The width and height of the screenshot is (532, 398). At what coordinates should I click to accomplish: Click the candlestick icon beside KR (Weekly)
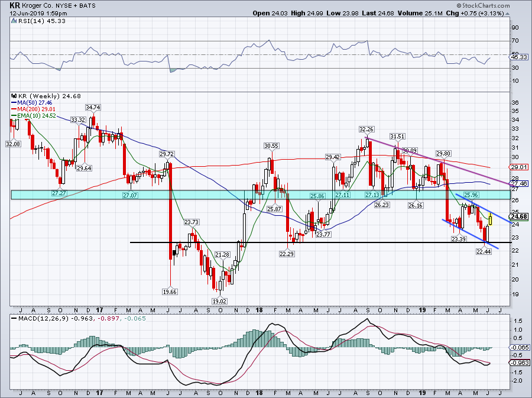click(x=14, y=96)
